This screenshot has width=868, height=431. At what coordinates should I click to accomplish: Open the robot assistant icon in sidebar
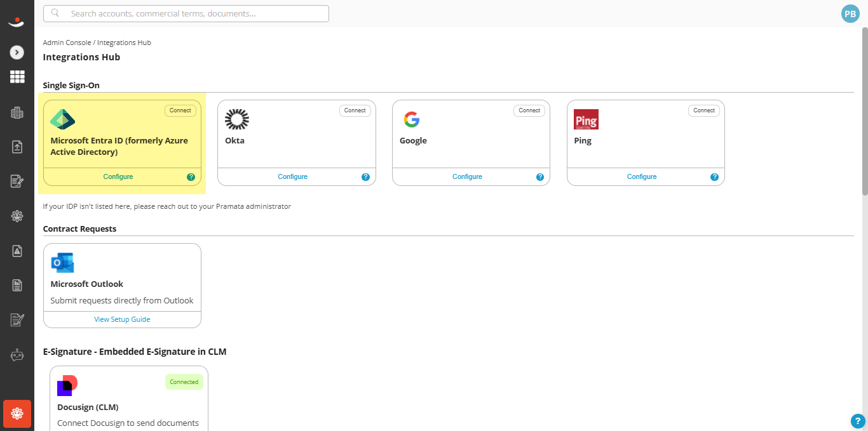pos(17,355)
